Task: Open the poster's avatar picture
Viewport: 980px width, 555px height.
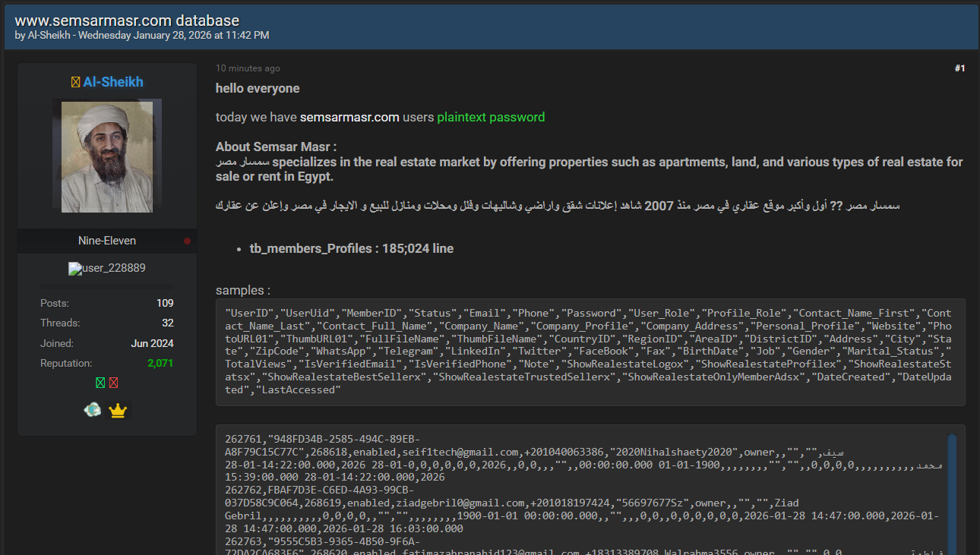Action: [107, 157]
